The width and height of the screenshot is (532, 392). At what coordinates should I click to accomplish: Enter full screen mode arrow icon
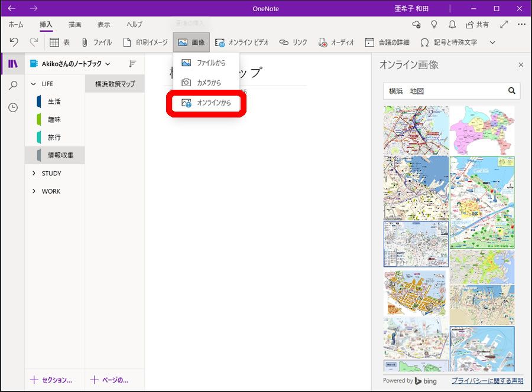tap(504, 25)
